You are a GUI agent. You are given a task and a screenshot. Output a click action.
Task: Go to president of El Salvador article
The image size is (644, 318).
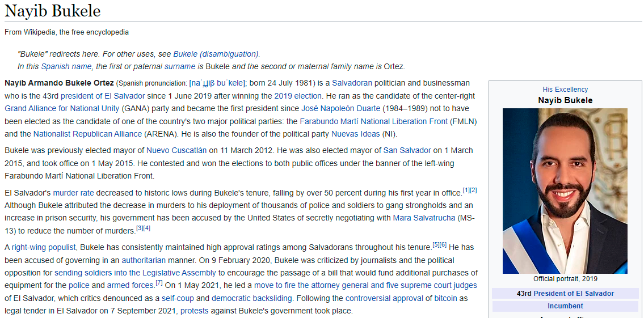click(103, 96)
